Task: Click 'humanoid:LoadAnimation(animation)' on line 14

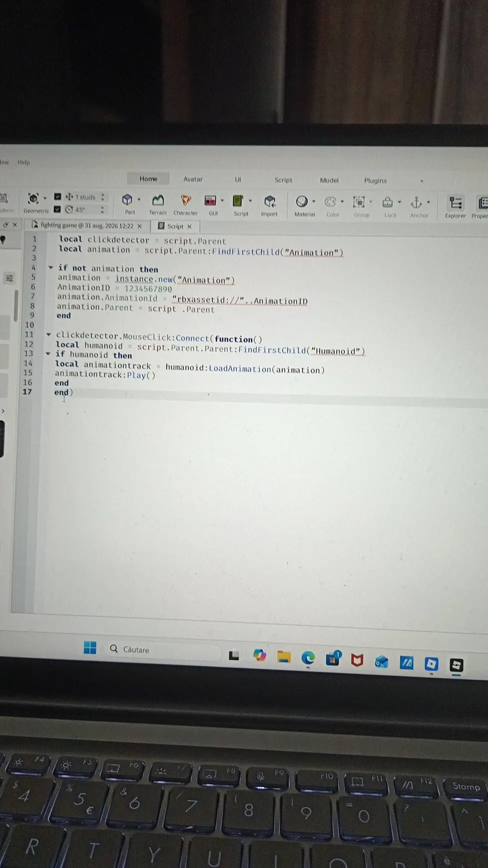Action: 245,369
